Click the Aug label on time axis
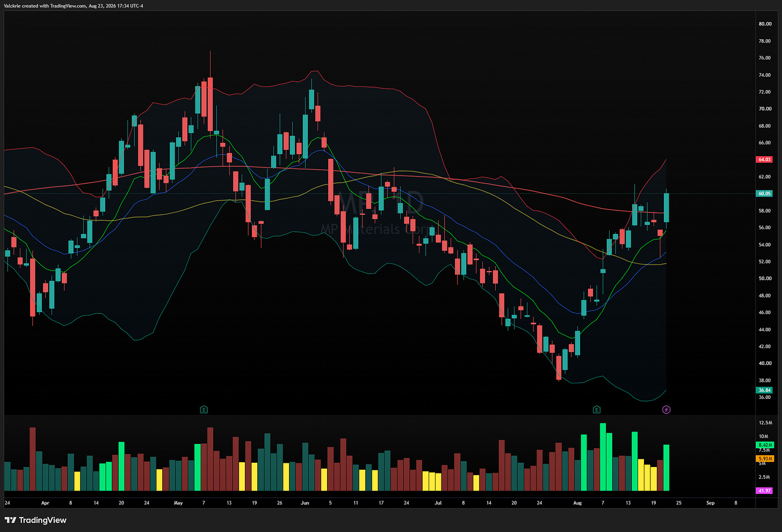The width and height of the screenshot is (782, 532). point(577,503)
